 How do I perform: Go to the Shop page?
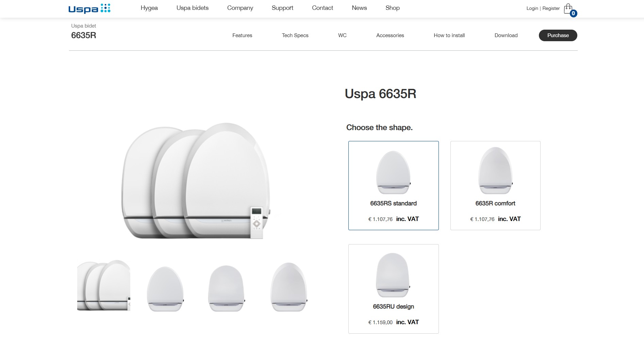tap(393, 8)
